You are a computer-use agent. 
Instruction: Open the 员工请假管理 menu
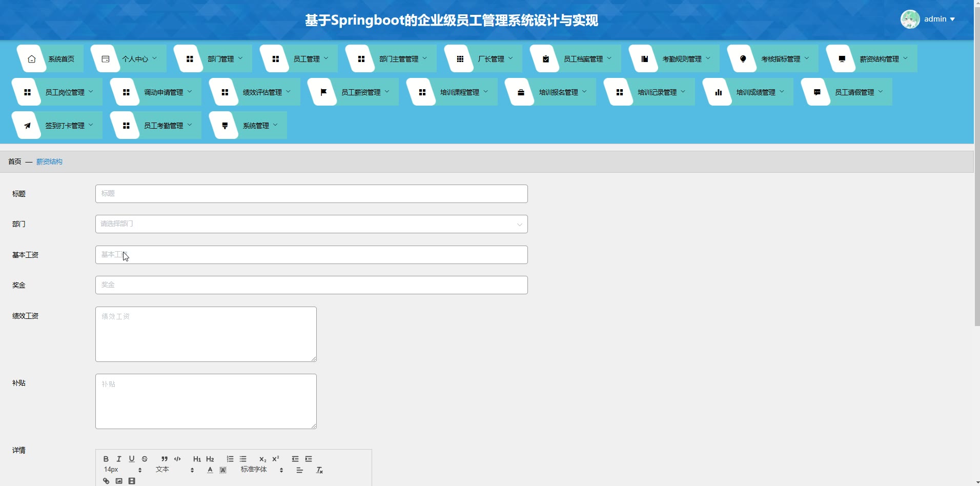[846, 92]
